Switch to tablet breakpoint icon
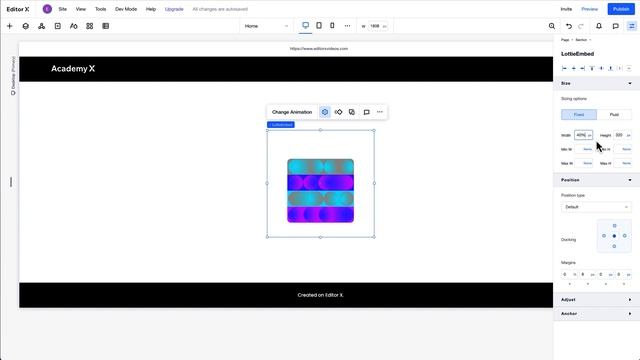The width and height of the screenshot is (640, 360). (319, 25)
